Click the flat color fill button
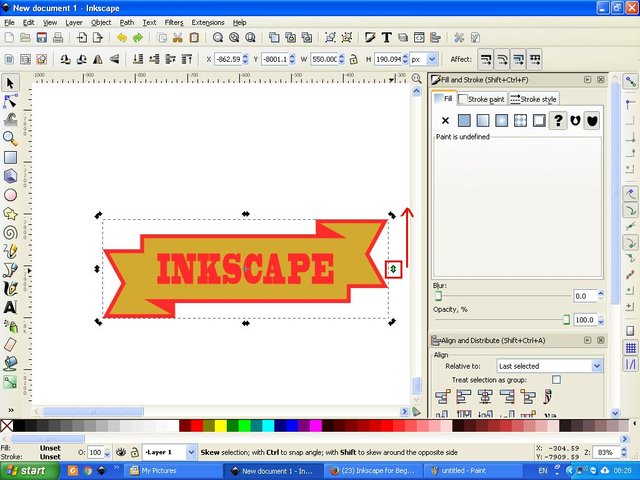 (x=464, y=120)
